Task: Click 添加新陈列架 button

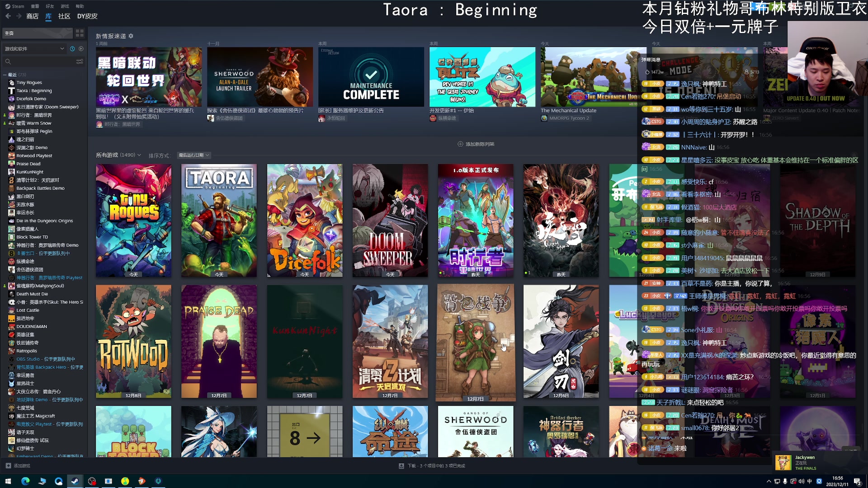Action: [476, 144]
